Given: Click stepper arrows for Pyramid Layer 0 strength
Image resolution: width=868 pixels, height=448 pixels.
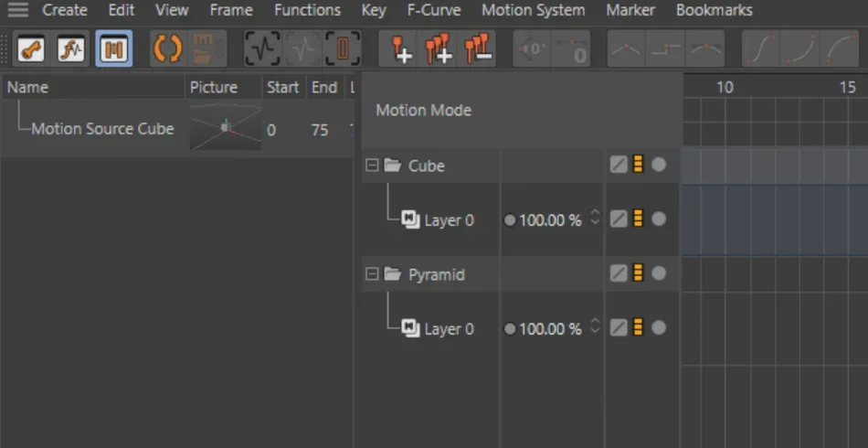Looking at the screenshot, I should [x=595, y=325].
